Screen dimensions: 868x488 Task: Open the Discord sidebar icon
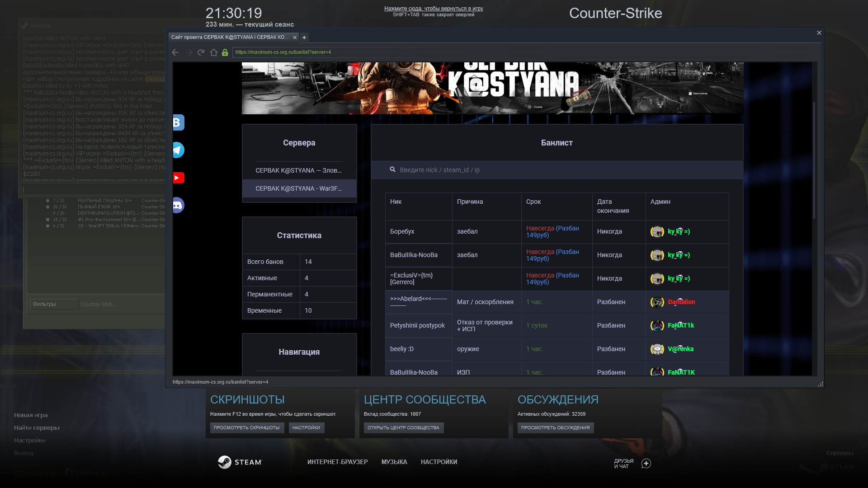click(x=179, y=205)
